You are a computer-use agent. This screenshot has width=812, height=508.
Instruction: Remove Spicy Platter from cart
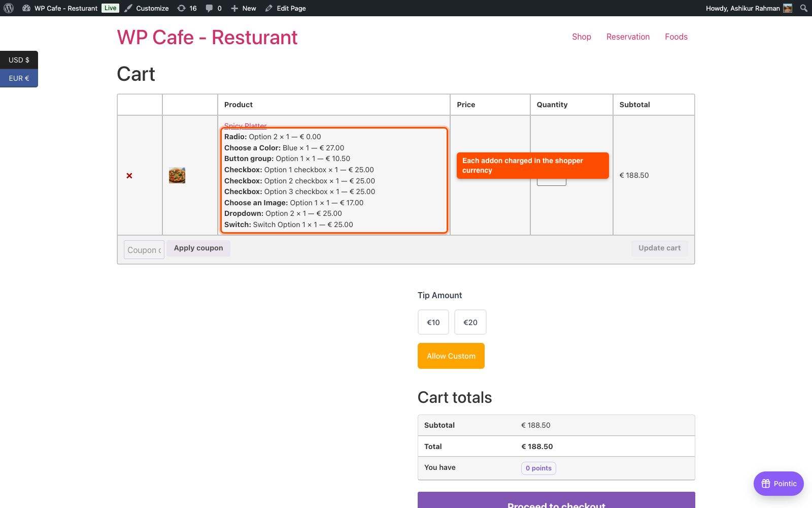coord(129,176)
